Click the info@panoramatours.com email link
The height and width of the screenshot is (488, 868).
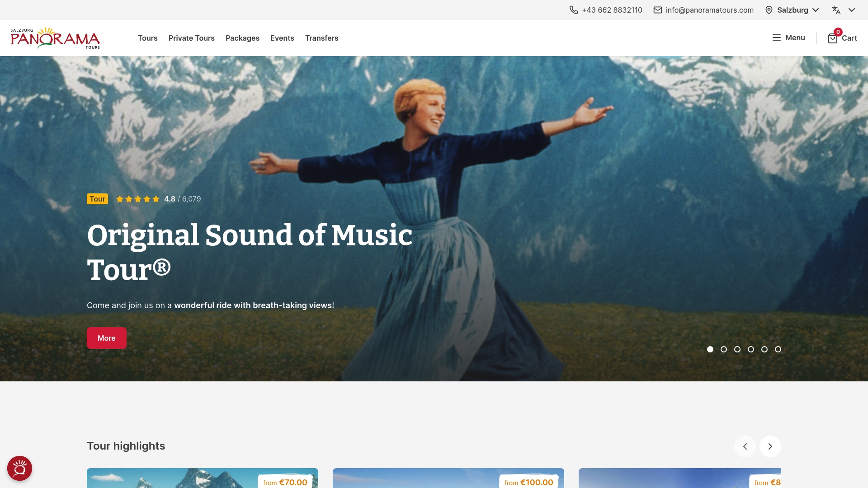(x=710, y=10)
